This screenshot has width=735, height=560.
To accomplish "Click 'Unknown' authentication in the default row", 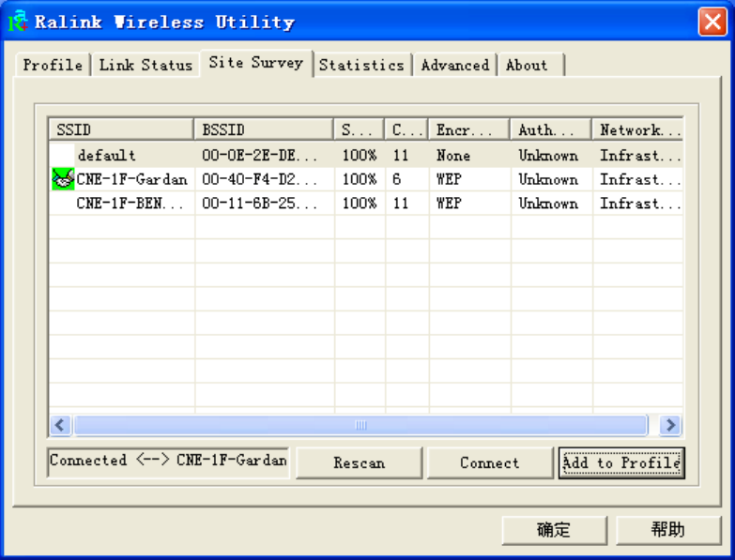I will click(x=548, y=155).
